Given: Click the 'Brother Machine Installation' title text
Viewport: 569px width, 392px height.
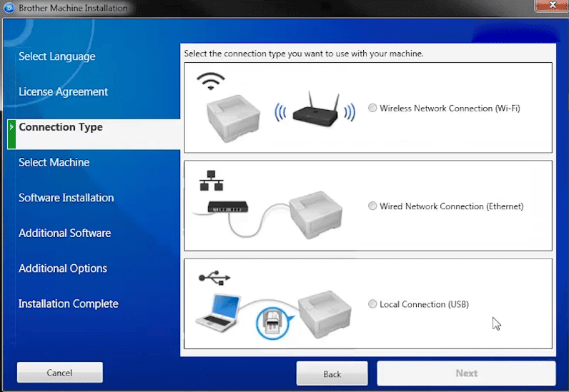Looking at the screenshot, I should click(x=73, y=8).
